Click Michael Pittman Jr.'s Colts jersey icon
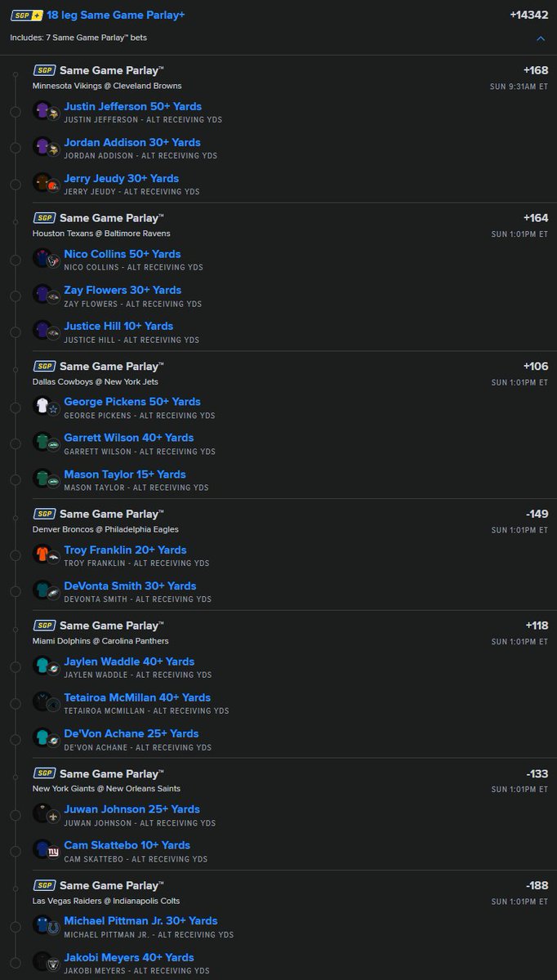 tap(42, 924)
